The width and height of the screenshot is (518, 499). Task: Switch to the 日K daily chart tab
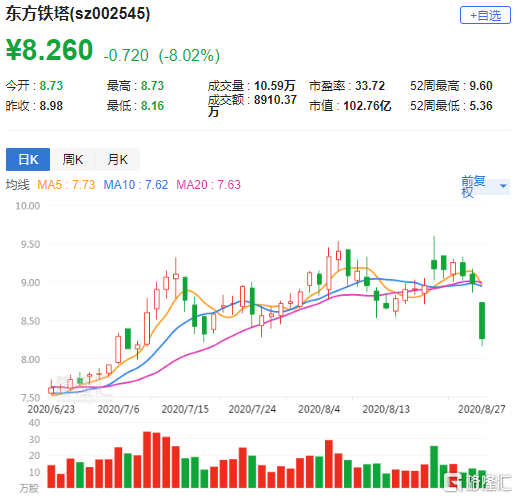28,159
